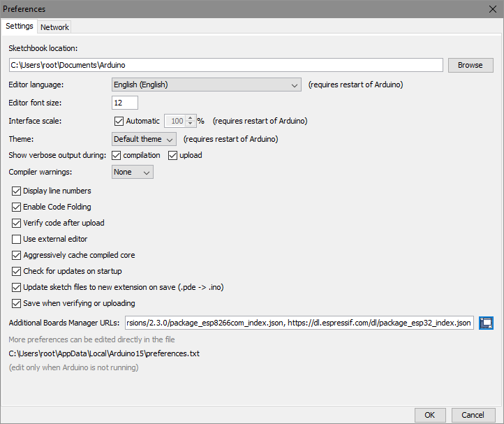Open the Theme dropdown showing Default theme
Screen dimensions: 504x424
[144, 139]
